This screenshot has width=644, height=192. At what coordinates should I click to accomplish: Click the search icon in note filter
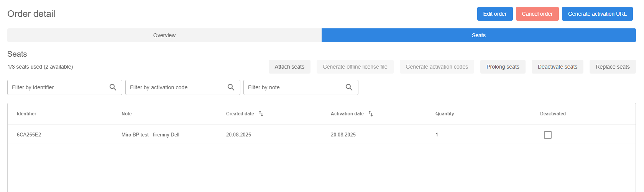point(349,87)
